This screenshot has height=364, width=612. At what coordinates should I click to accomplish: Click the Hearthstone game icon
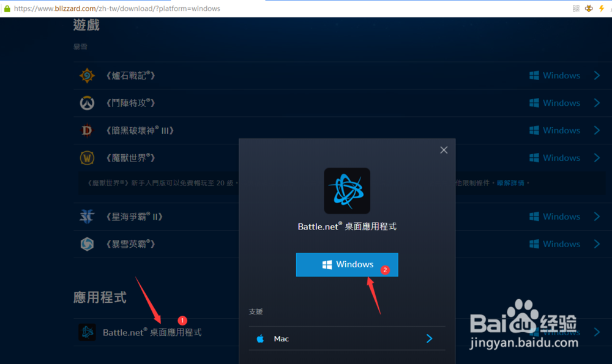click(87, 75)
